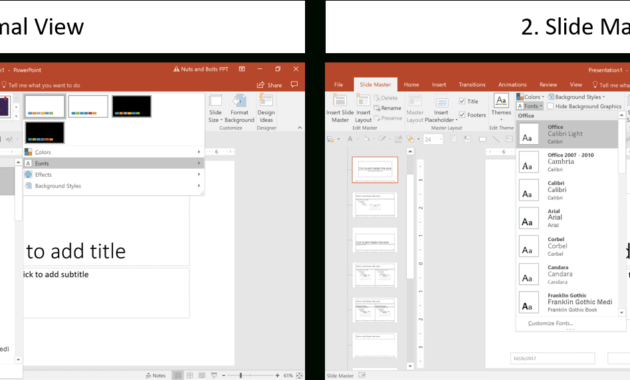
Task: Uncheck the Title checkbox
Action: click(462, 101)
